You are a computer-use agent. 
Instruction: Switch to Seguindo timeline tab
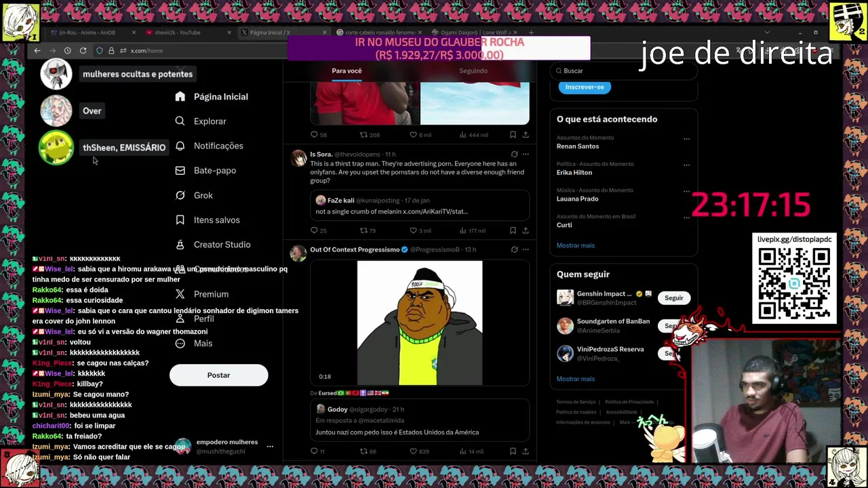click(x=473, y=70)
